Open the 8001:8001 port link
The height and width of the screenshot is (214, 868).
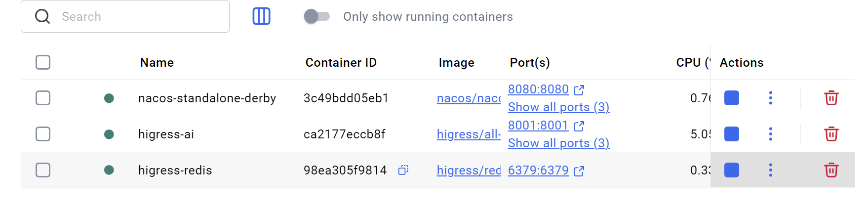[538, 126]
